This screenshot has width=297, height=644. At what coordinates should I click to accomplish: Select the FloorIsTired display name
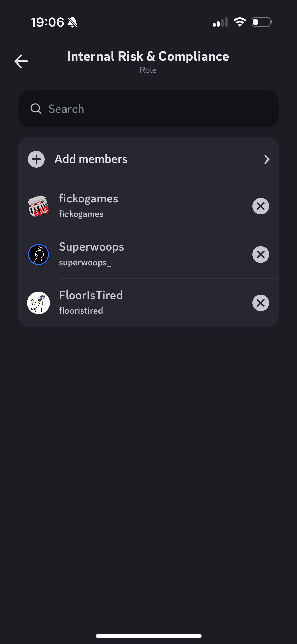click(91, 295)
